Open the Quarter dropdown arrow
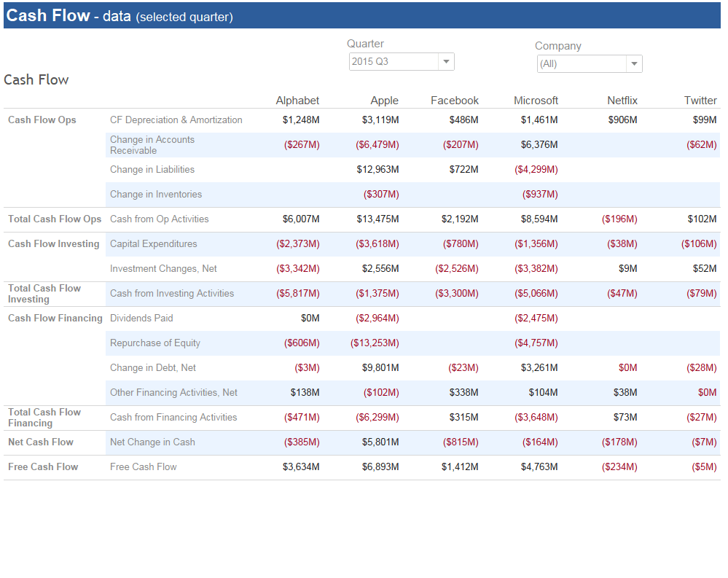Screen dimensions: 728x578 tap(446, 61)
